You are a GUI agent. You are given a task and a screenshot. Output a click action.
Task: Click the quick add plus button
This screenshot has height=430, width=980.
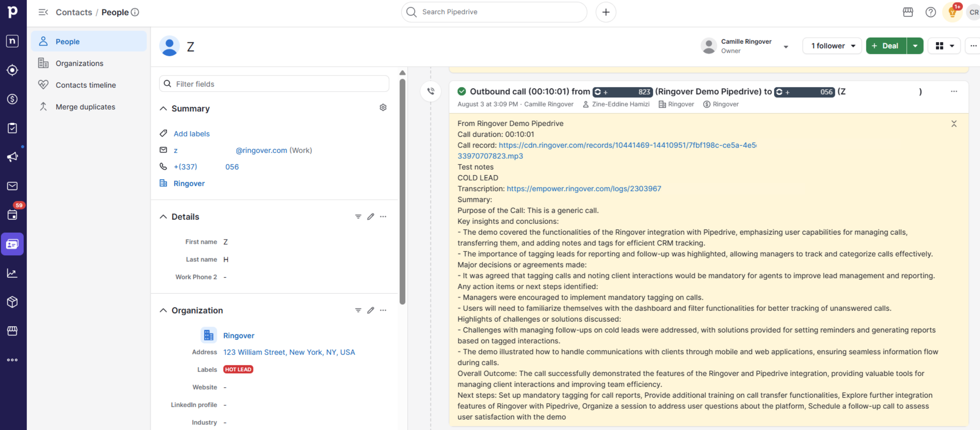point(606,12)
